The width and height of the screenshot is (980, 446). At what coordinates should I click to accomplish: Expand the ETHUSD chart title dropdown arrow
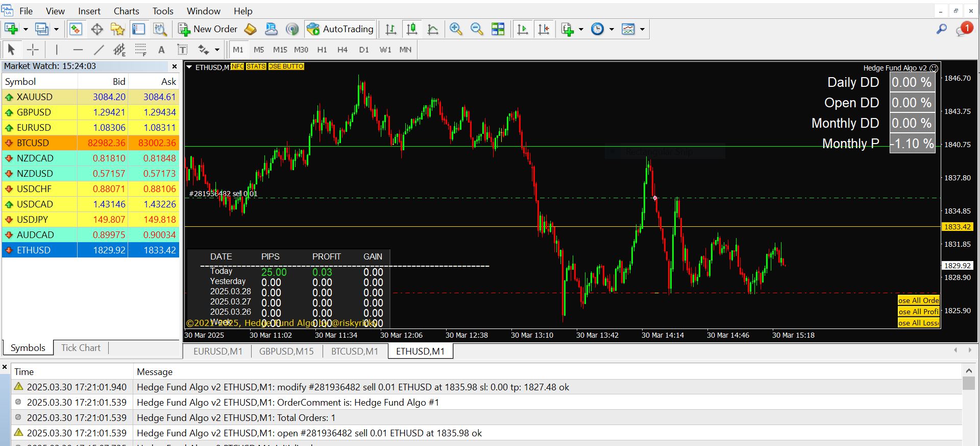189,67
